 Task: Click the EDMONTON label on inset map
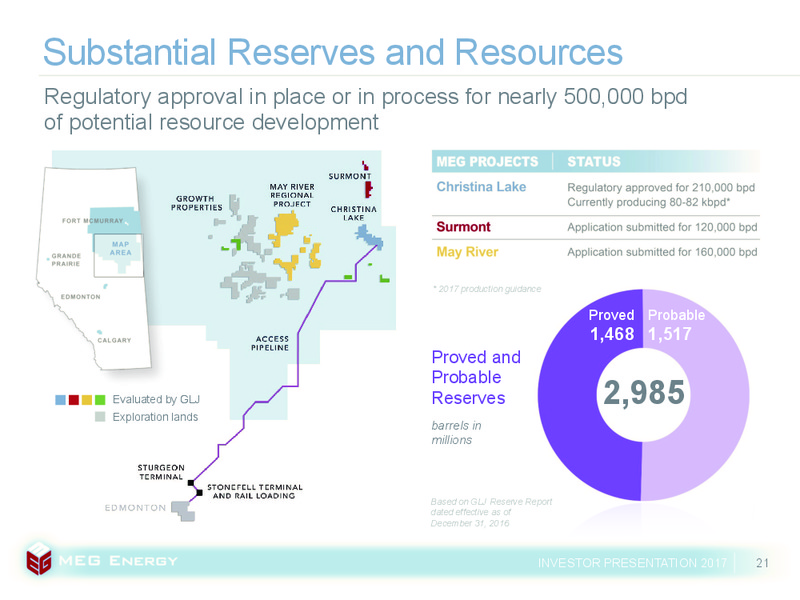[x=81, y=297]
